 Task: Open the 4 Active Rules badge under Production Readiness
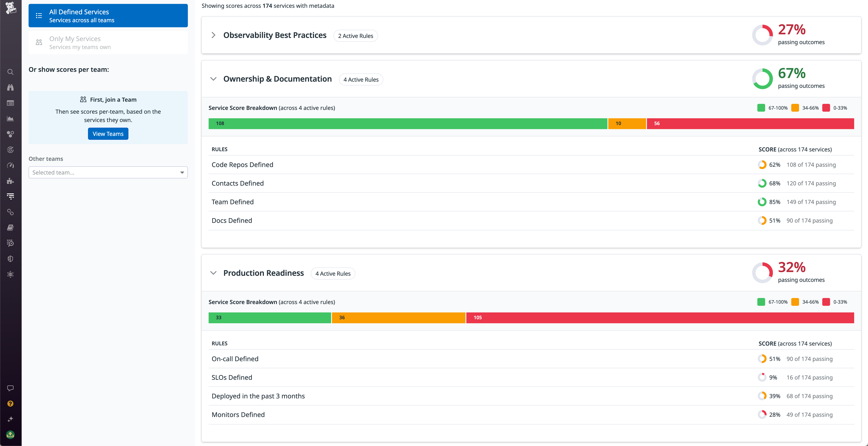pos(333,273)
